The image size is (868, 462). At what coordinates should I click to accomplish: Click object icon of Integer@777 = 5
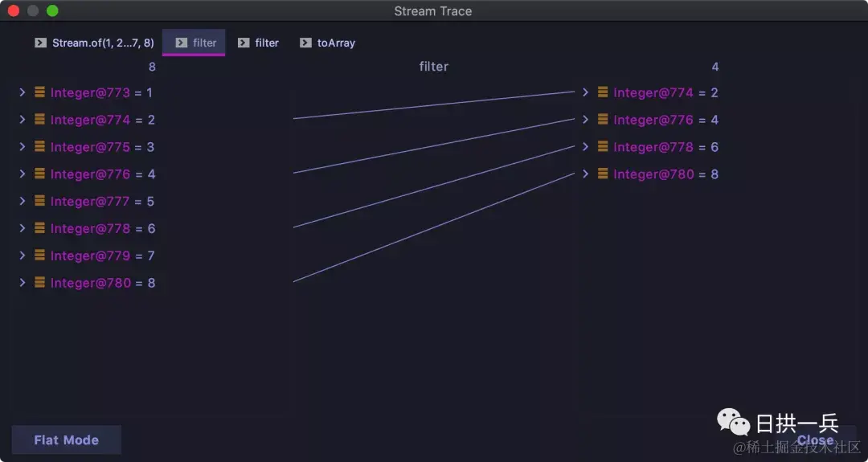click(x=40, y=200)
